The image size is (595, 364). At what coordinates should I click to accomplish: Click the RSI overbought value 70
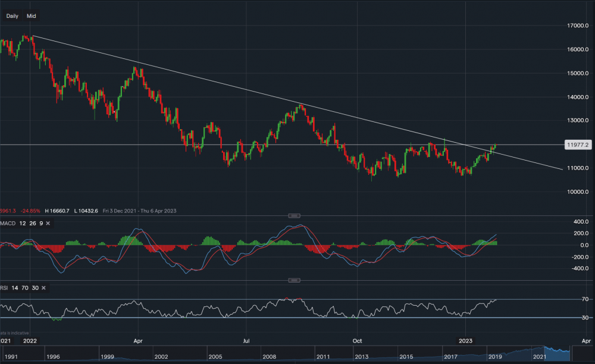point(26,288)
